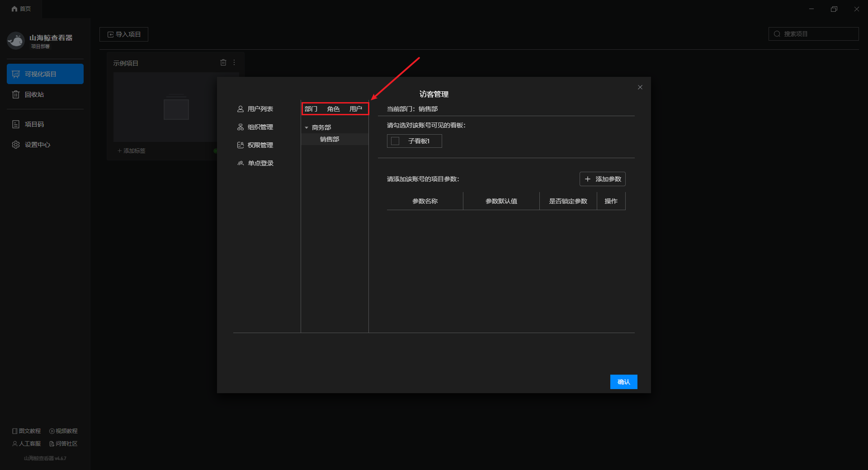The height and width of the screenshot is (470, 868).
Task: Switch to the 角色 tab
Action: [333, 109]
